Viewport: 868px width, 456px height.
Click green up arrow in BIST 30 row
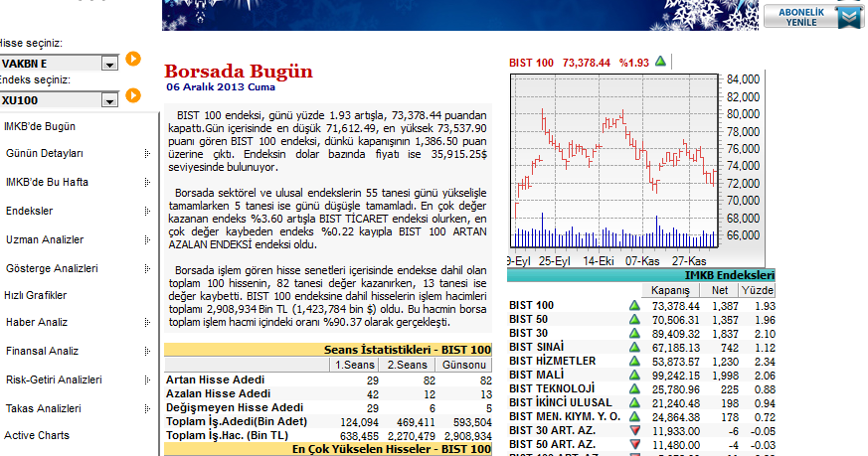634,333
